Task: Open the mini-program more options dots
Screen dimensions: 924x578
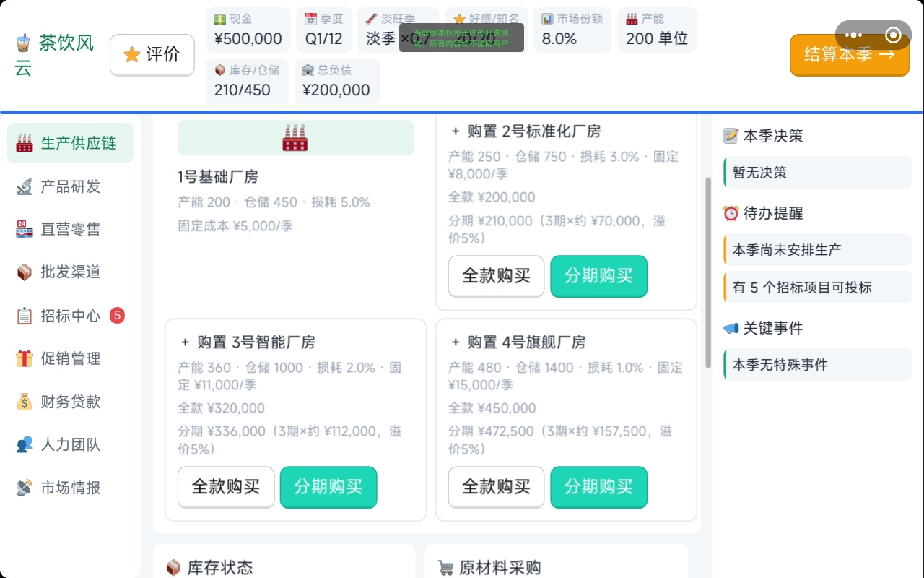Action: (853, 35)
